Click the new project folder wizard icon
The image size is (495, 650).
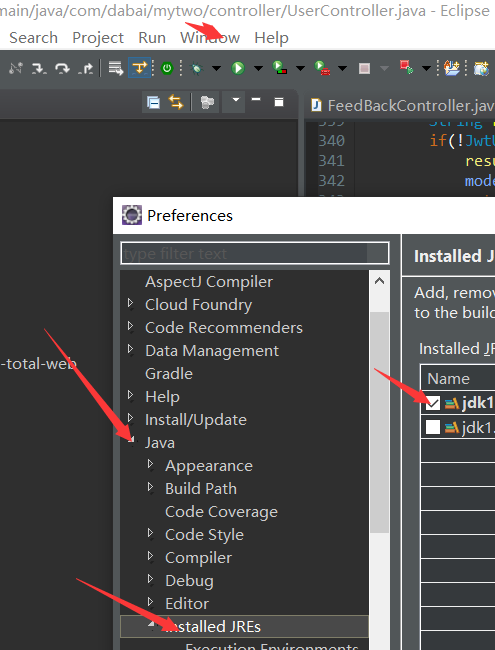(x=452, y=68)
